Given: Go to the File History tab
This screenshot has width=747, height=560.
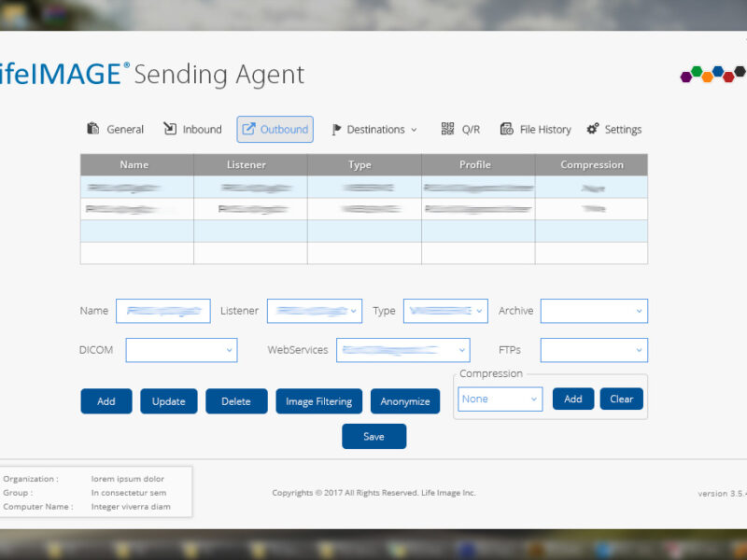Looking at the screenshot, I should (x=535, y=129).
